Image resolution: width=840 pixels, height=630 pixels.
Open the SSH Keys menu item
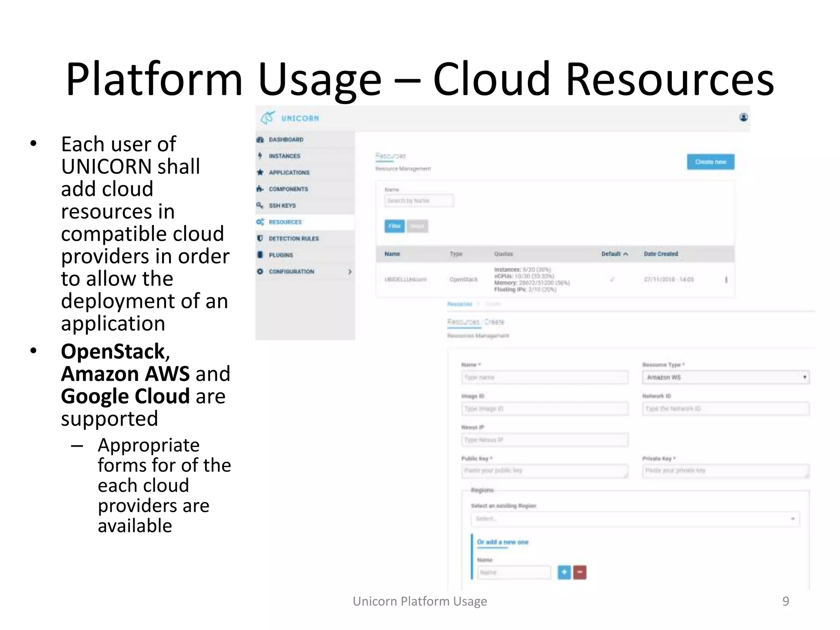coord(305,205)
